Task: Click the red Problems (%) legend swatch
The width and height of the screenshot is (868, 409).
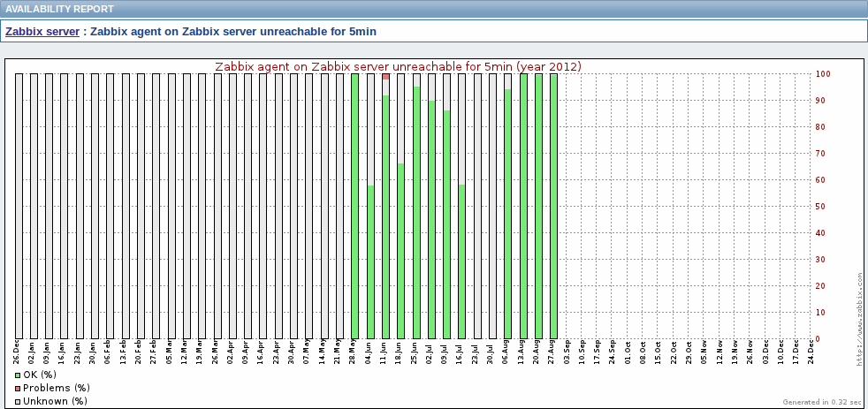Action: 17,388
